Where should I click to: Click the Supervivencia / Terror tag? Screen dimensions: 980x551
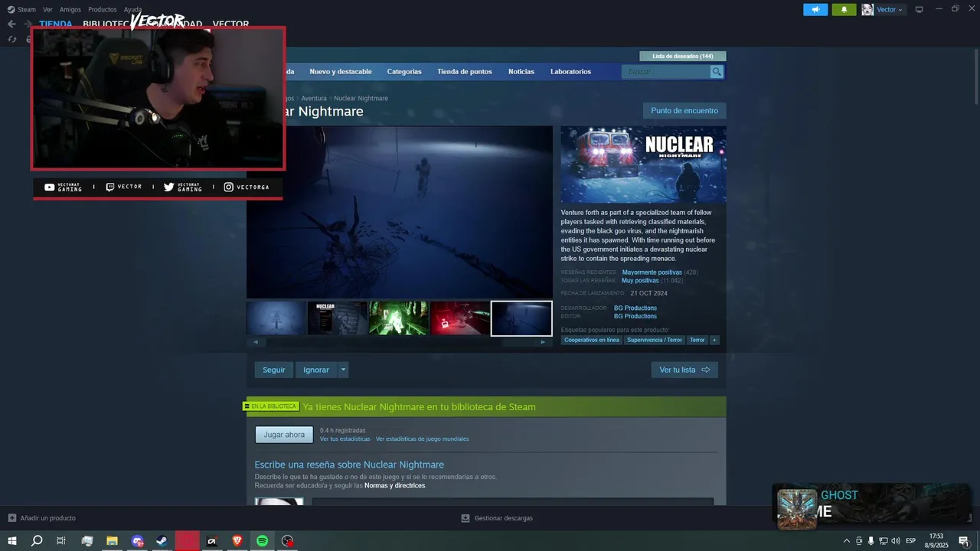point(655,340)
